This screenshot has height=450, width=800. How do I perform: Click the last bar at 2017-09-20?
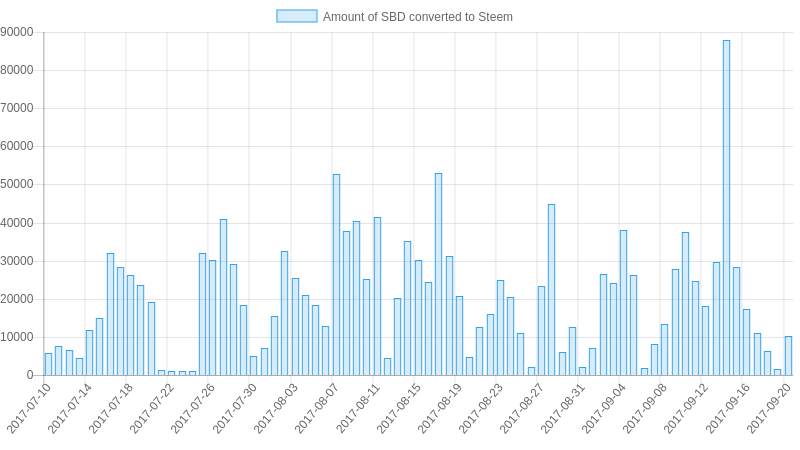point(788,356)
